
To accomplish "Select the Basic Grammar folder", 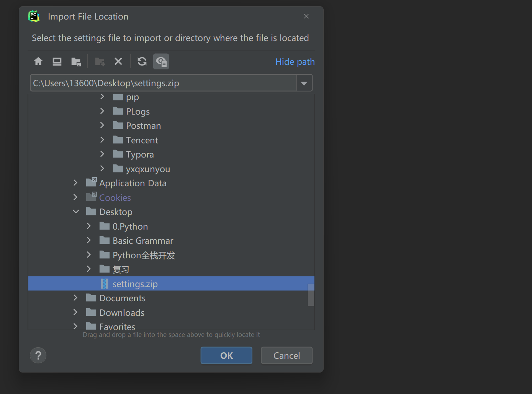I will pyautogui.click(x=171, y=240).
